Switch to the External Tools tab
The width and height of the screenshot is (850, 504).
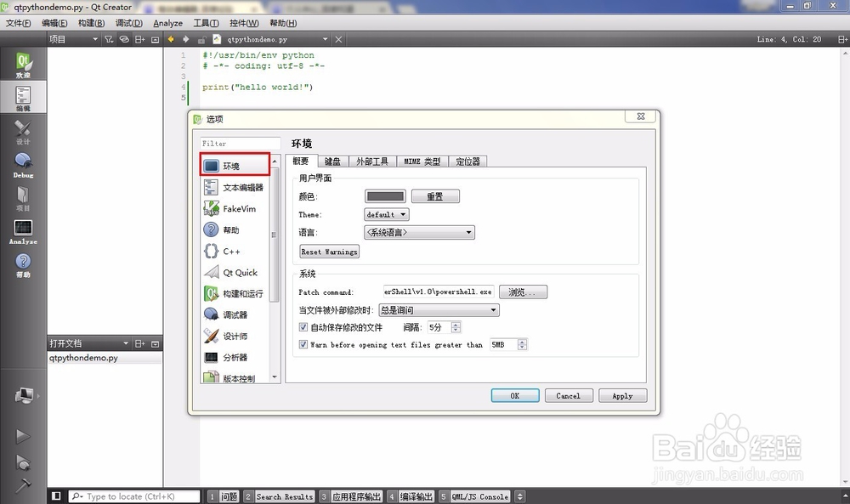372,161
